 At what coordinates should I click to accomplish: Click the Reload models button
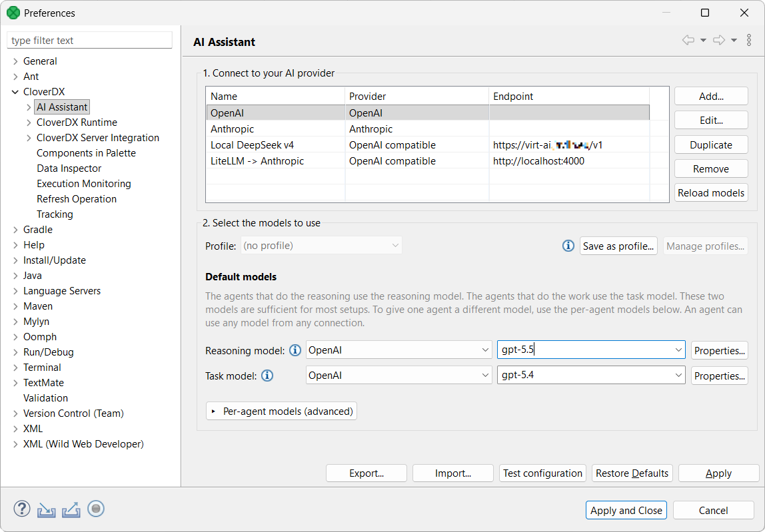point(711,192)
